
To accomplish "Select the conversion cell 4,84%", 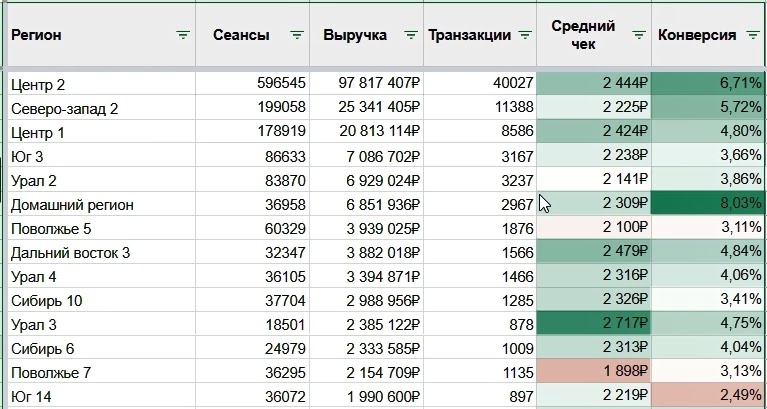I will (708, 252).
